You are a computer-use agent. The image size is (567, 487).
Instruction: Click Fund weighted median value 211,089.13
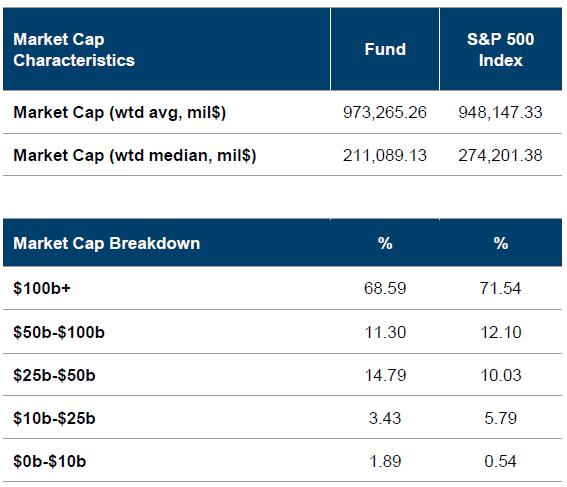click(385, 155)
